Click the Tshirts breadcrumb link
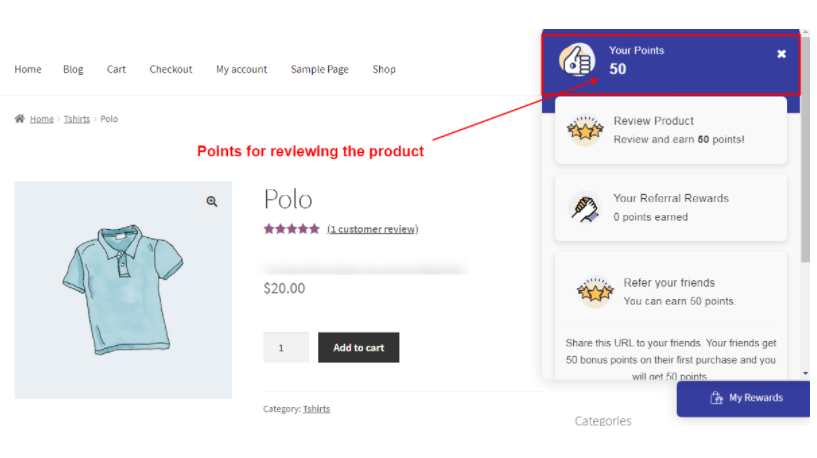Viewport: 817px width, 458px height. (x=77, y=119)
